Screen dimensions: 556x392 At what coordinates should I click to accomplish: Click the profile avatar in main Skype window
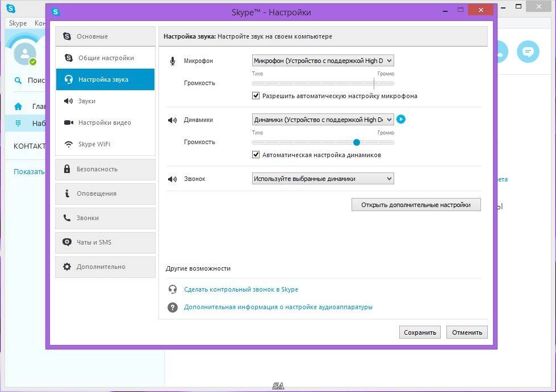25,54
